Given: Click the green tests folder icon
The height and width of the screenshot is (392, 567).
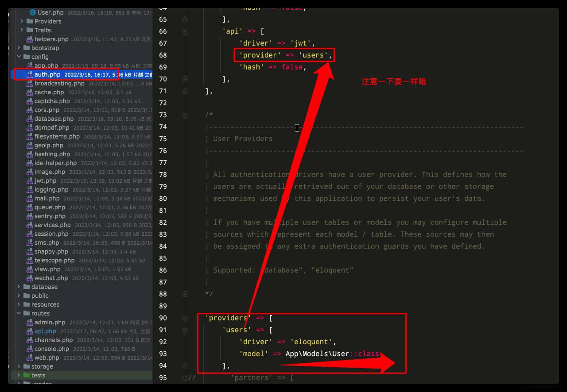Looking at the screenshot, I should (27, 375).
